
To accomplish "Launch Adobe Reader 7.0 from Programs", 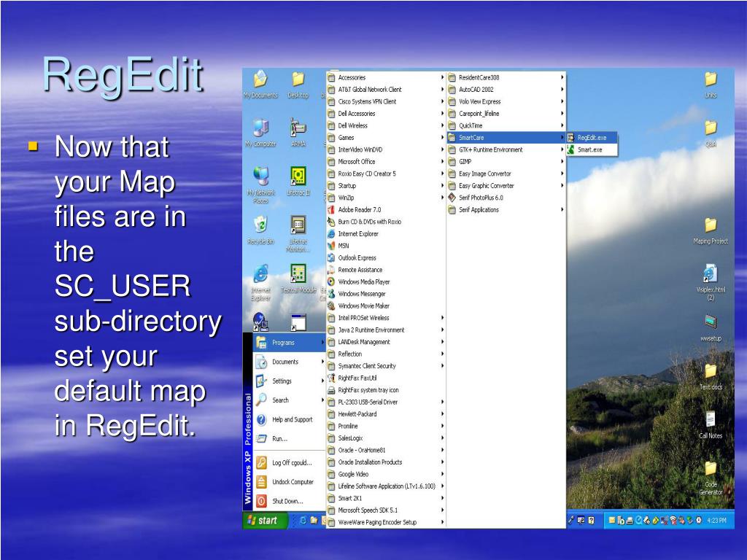I will click(x=386, y=209).
